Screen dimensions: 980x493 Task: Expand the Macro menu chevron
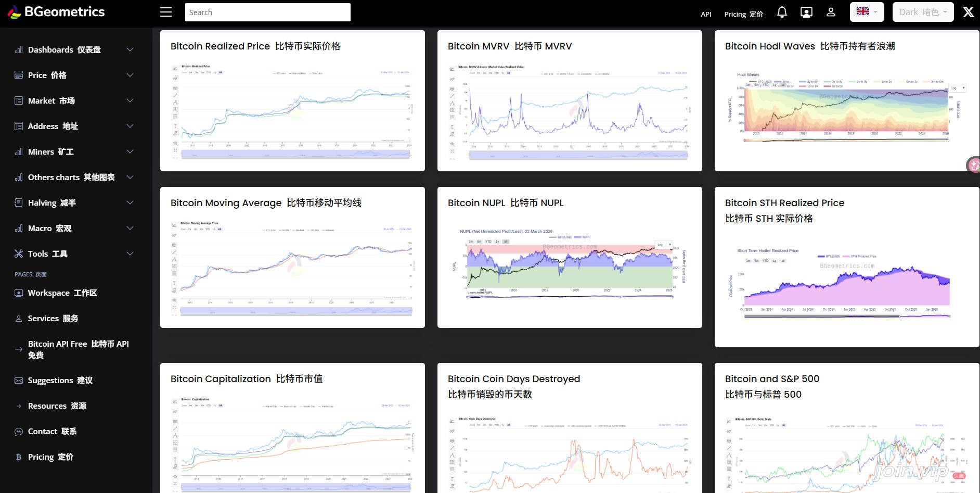[x=130, y=228]
